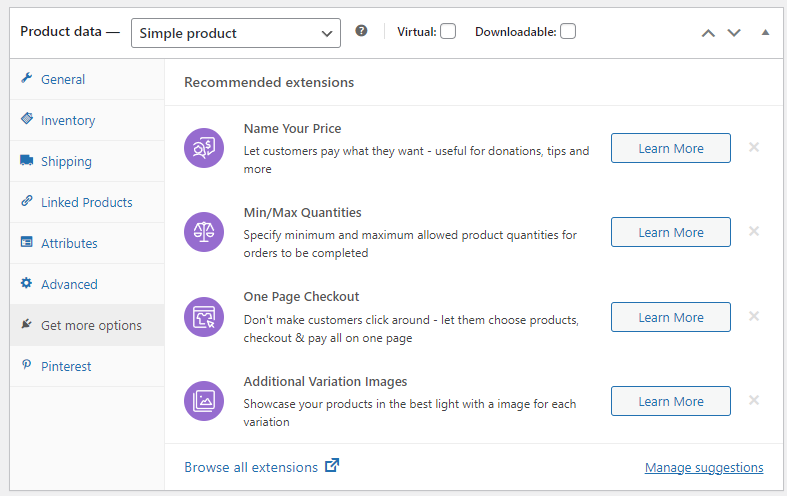
Task: Click the Additional Variation Images title
Action: pyautogui.click(x=325, y=382)
